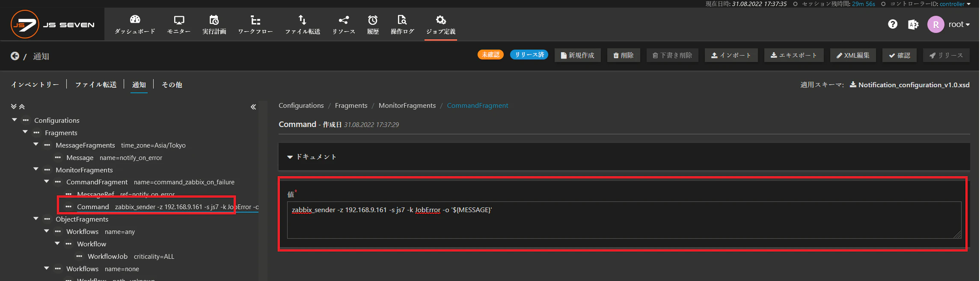This screenshot has width=980, height=281.
Task: Collapse the Configurations tree node
Action: [15, 120]
